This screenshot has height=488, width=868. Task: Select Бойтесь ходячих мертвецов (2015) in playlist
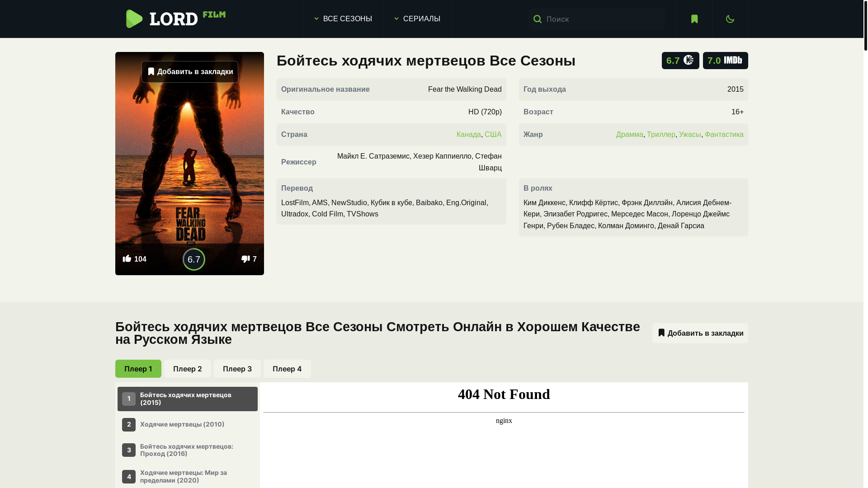(188, 399)
